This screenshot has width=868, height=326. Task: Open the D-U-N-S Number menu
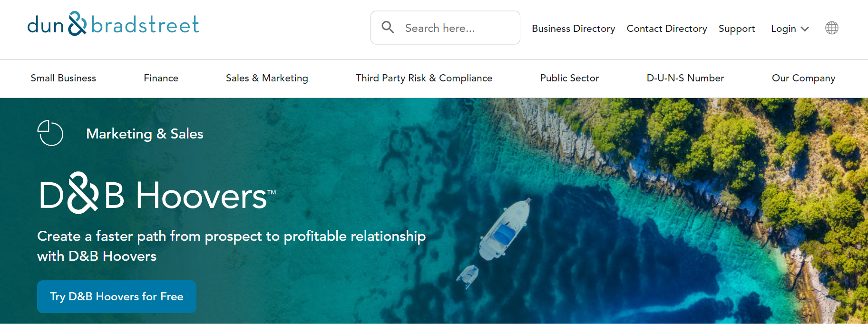685,78
